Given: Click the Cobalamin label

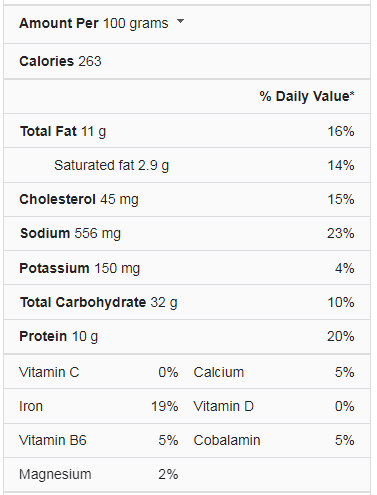Looking at the screenshot, I should pyautogui.click(x=227, y=440).
